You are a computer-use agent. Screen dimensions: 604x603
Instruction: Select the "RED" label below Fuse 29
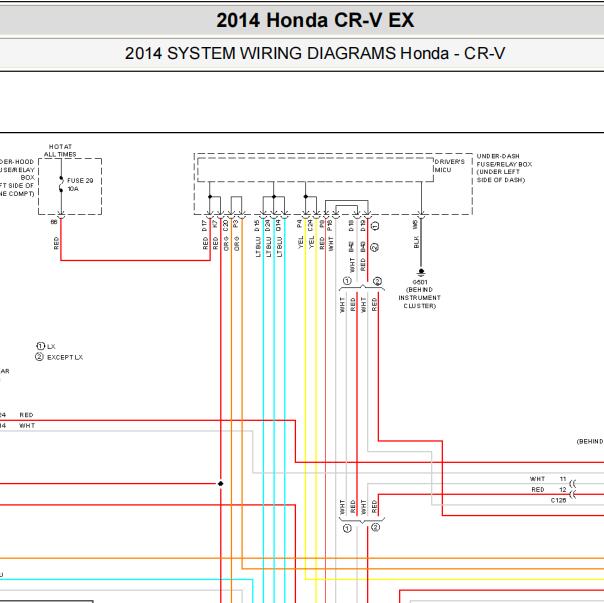tap(57, 243)
